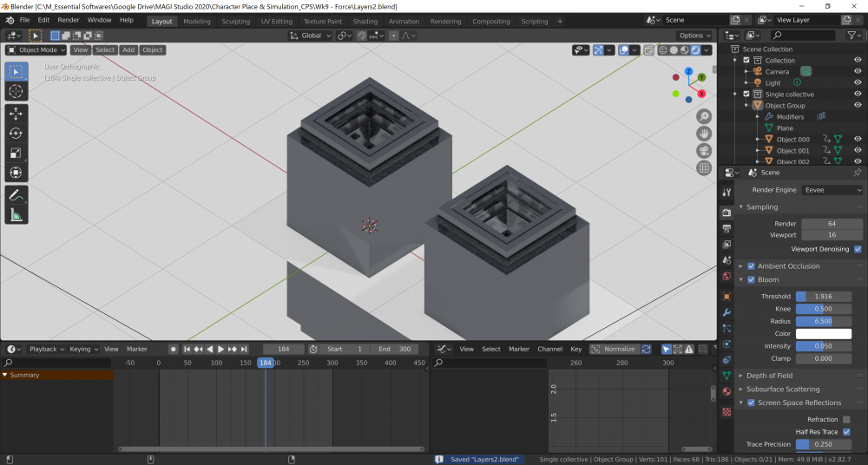
Task: Select the Annotate tool
Action: (x=16, y=196)
